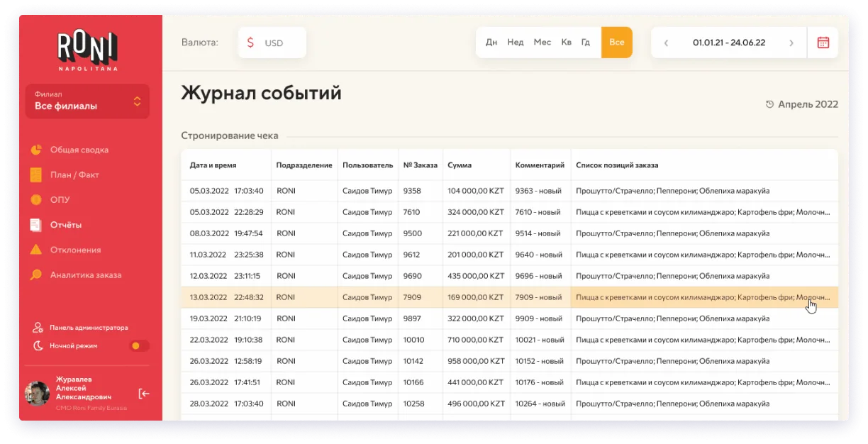Click the Комментарий column header
This screenshot has width=868, height=444.
pyautogui.click(x=540, y=165)
